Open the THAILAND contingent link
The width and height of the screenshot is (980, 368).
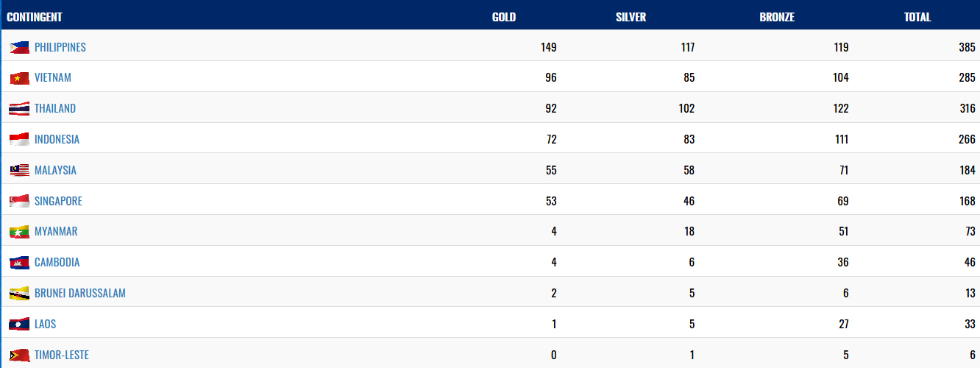[55, 109]
